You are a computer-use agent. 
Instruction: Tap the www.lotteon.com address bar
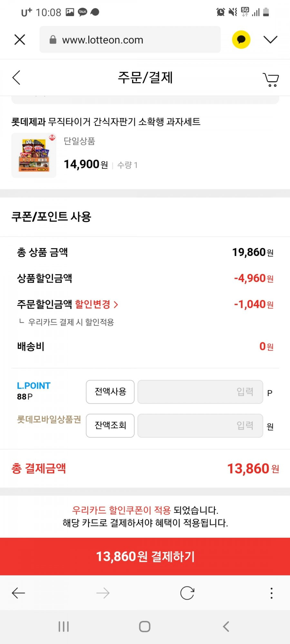point(130,40)
